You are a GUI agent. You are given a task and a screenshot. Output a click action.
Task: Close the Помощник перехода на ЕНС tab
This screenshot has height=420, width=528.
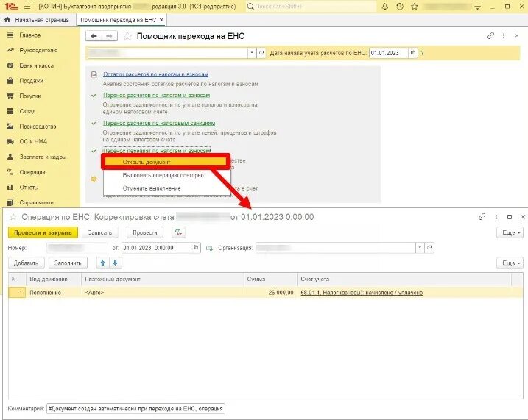[161, 20]
